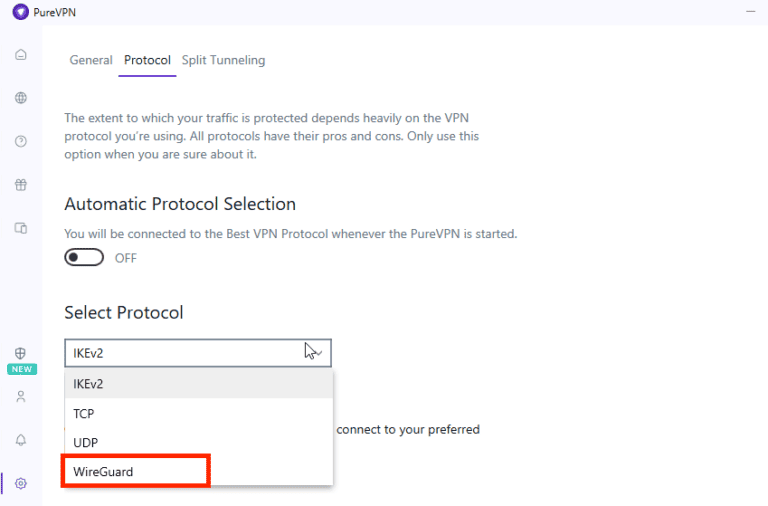Switch to the Split Tunneling tab

(223, 60)
